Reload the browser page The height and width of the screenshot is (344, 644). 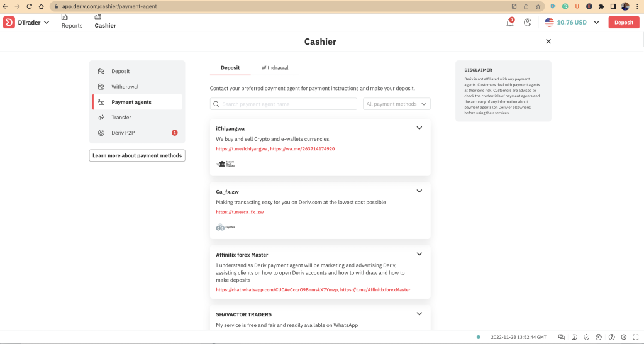point(29,6)
